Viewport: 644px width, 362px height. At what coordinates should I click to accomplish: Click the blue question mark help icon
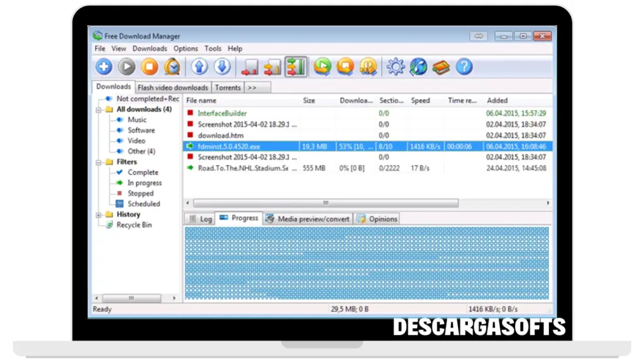click(464, 67)
